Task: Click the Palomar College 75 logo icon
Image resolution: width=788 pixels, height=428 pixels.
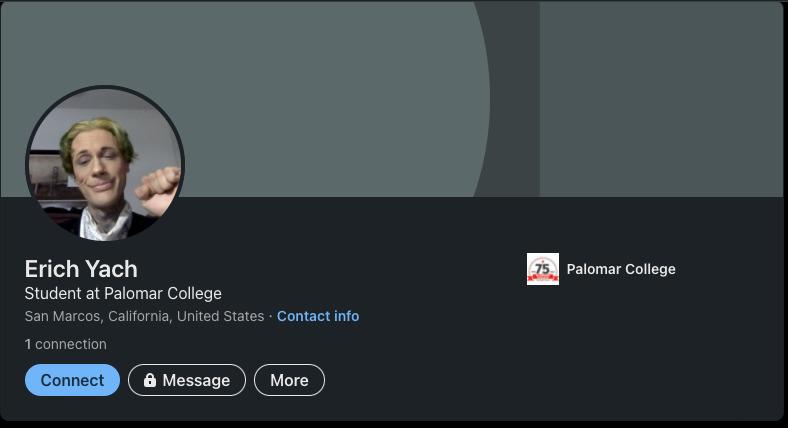Action: (542, 269)
